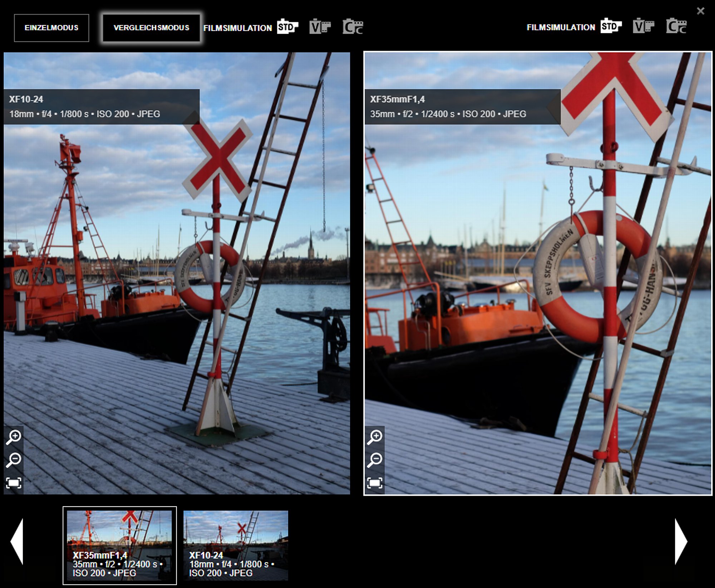Select the XF35mmF1,4 thumbnail
The image size is (715, 588).
(119, 545)
